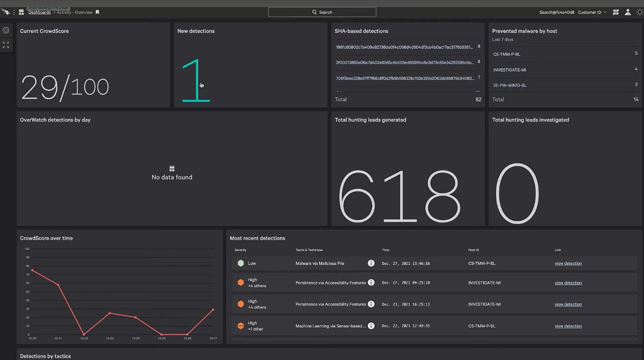Screen dimensions: 644x360
Task: Click the magnifier icon in search bar
Action: [x=315, y=12]
